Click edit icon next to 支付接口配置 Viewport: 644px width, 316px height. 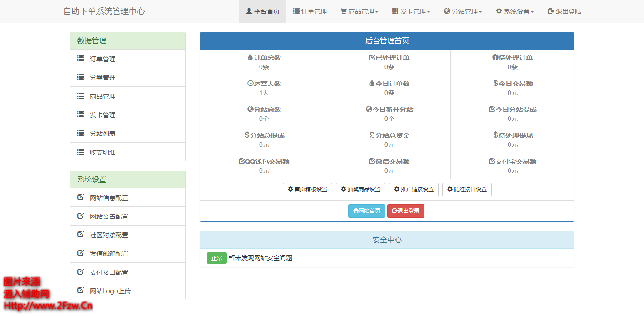click(x=80, y=272)
